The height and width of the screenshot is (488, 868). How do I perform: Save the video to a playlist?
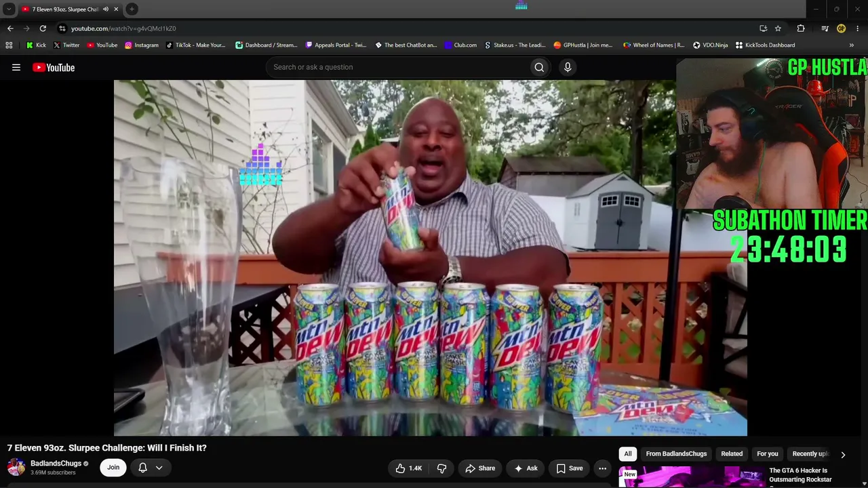(570, 468)
